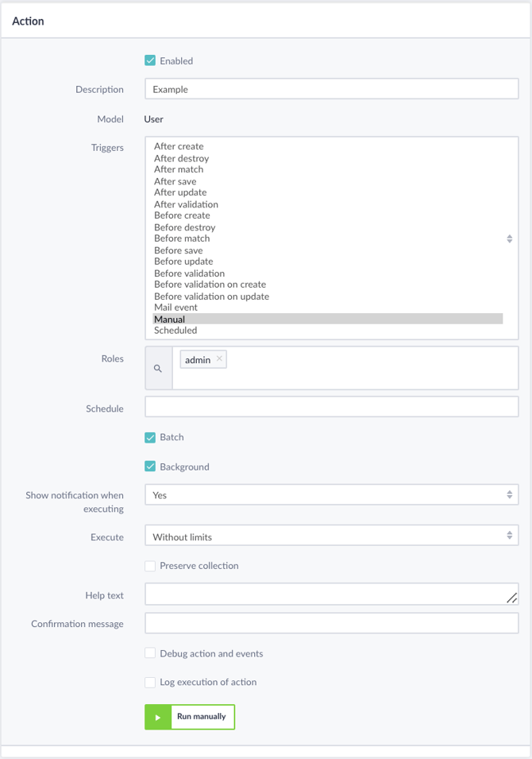Toggle the Batch checkbox

click(150, 437)
